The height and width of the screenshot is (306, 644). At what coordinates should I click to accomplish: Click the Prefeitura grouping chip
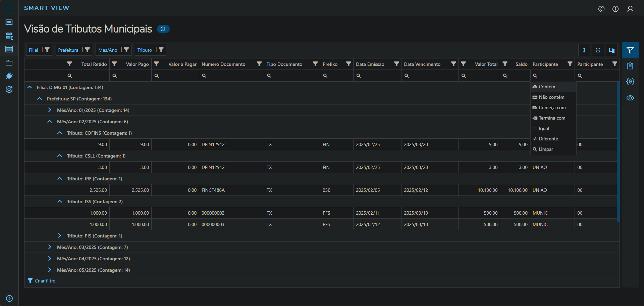(68, 50)
